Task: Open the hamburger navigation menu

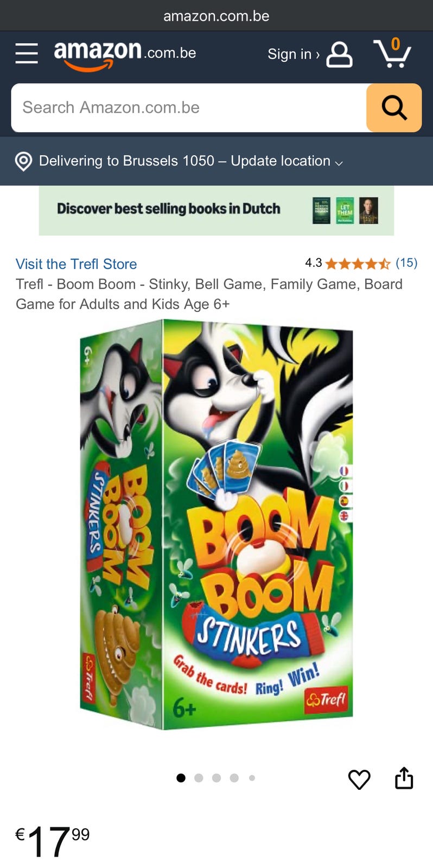Action: 27,53
